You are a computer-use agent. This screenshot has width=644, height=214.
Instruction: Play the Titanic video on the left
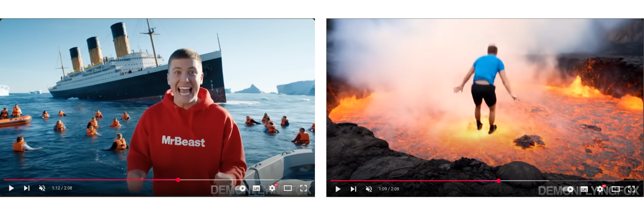click(x=11, y=188)
